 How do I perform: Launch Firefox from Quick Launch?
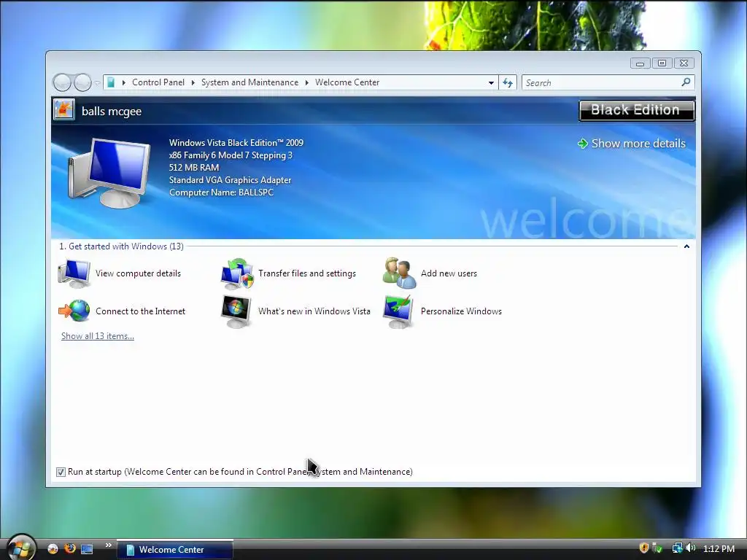[x=70, y=548]
